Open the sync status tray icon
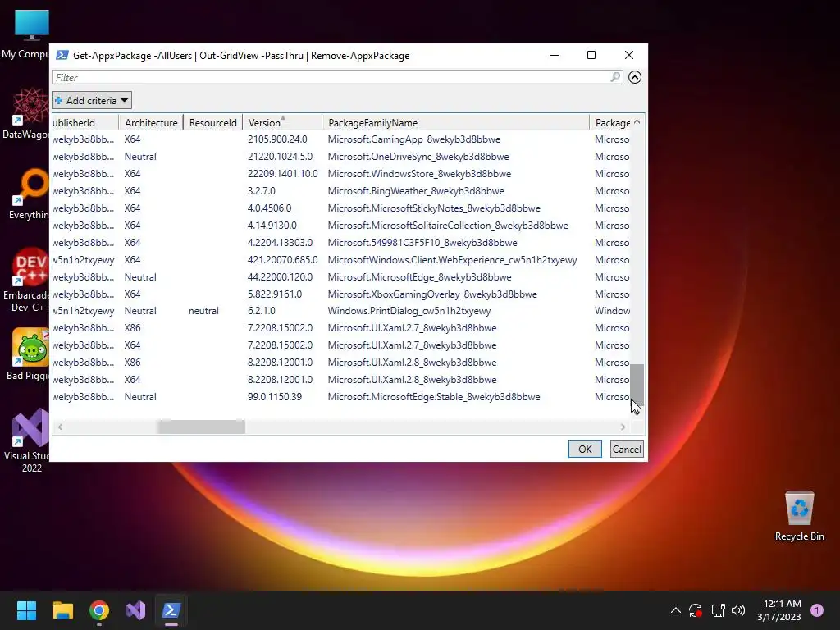Viewport: 840px width, 630px height. click(x=696, y=610)
